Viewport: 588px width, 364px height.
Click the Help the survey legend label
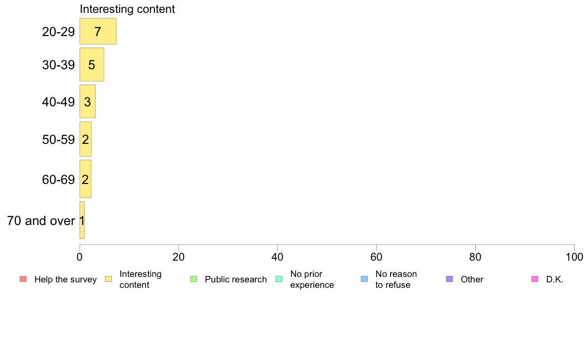click(65, 279)
